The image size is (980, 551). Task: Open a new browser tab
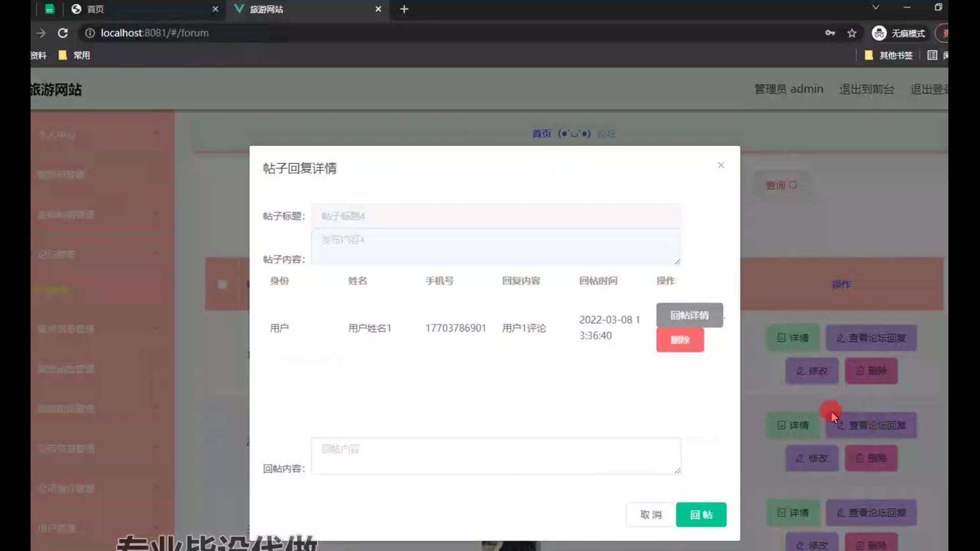[x=404, y=9]
